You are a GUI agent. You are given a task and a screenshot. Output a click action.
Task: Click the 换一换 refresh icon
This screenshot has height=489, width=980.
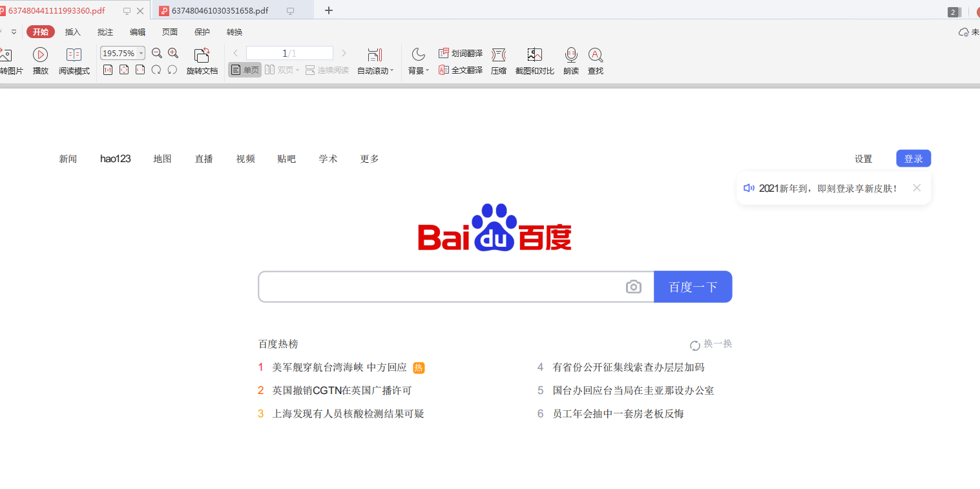[695, 346]
